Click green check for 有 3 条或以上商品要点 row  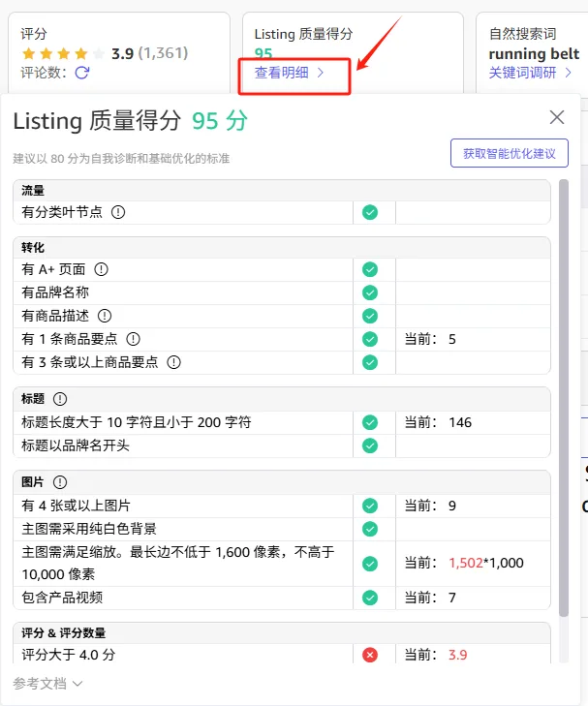point(370,362)
